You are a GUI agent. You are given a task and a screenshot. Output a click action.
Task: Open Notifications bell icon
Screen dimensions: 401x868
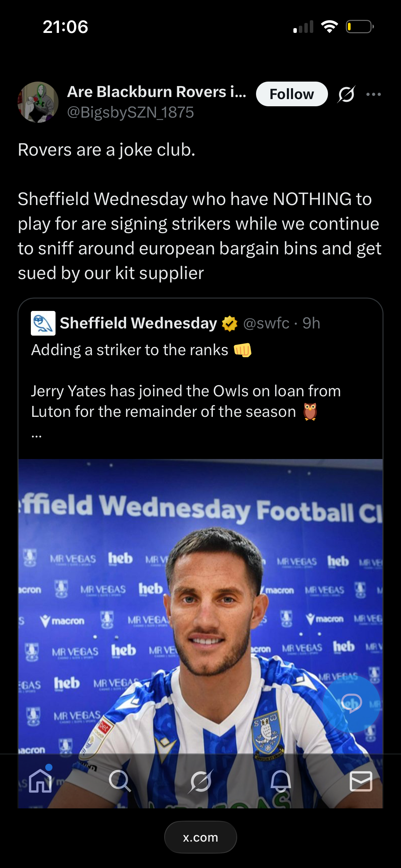281,781
